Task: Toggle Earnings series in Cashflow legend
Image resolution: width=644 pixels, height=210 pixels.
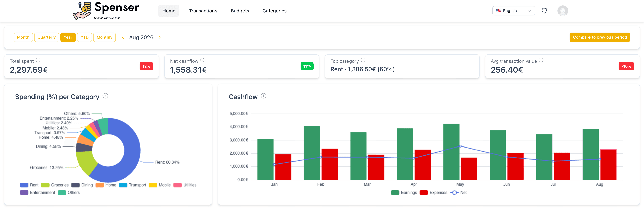Action: [x=404, y=193]
